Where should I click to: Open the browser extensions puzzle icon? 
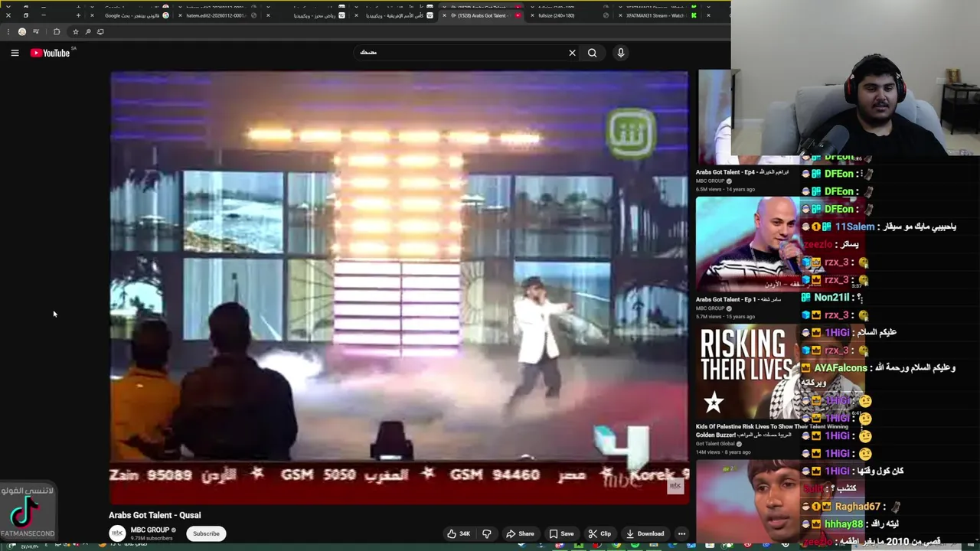[56, 31]
